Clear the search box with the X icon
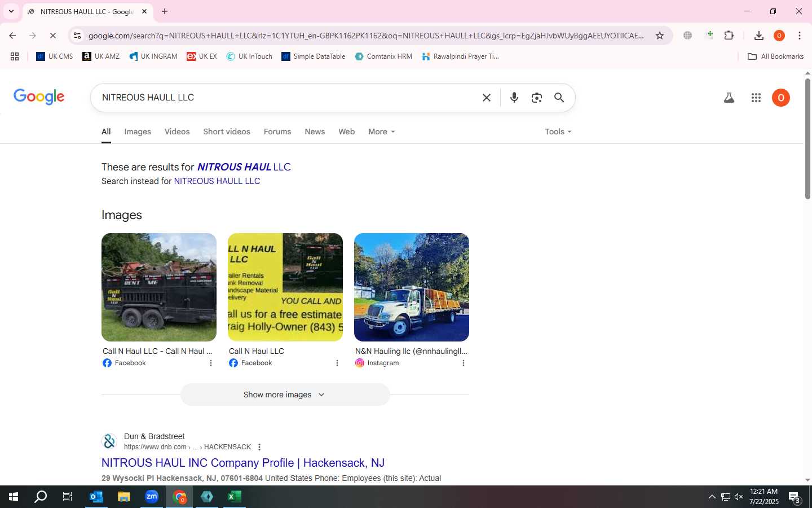The height and width of the screenshot is (508, 812). (x=487, y=98)
